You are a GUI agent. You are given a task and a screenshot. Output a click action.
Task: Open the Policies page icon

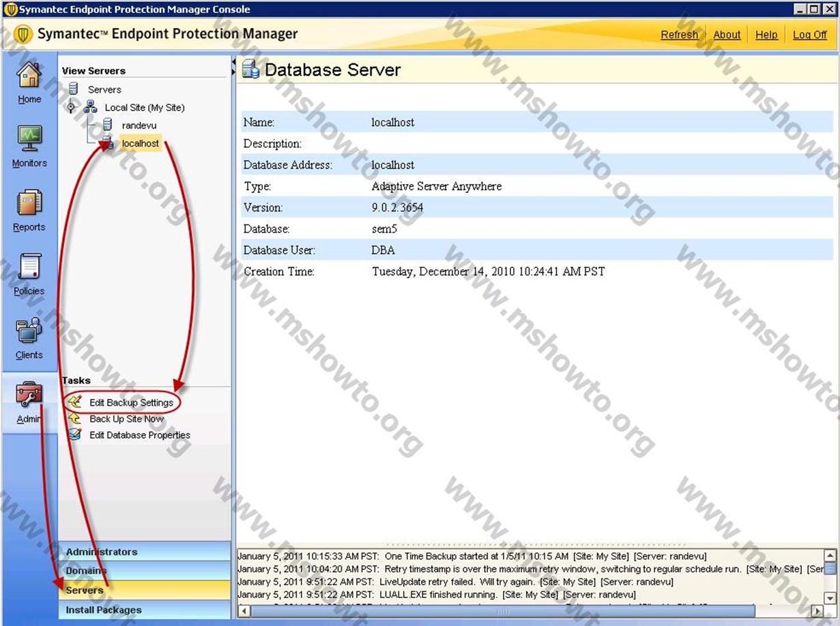coord(29,267)
